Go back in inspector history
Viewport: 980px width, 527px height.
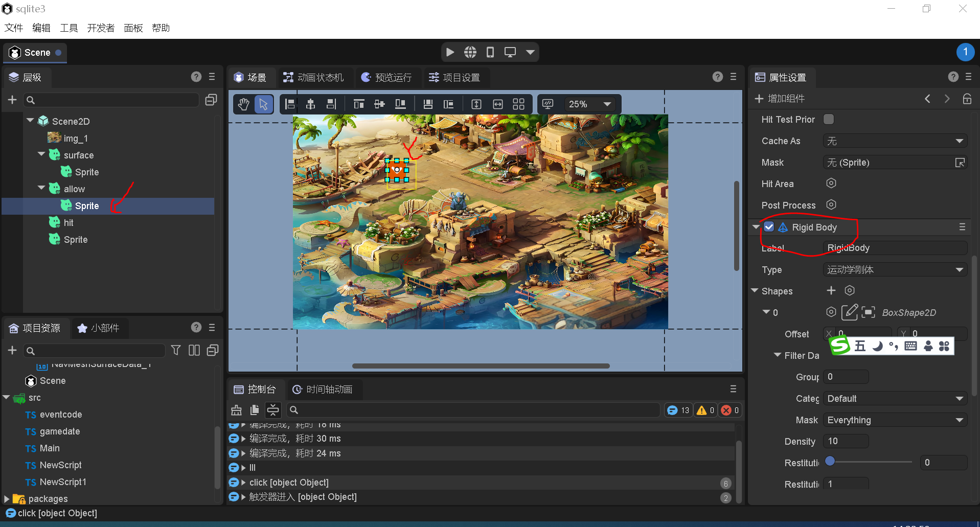click(927, 99)
